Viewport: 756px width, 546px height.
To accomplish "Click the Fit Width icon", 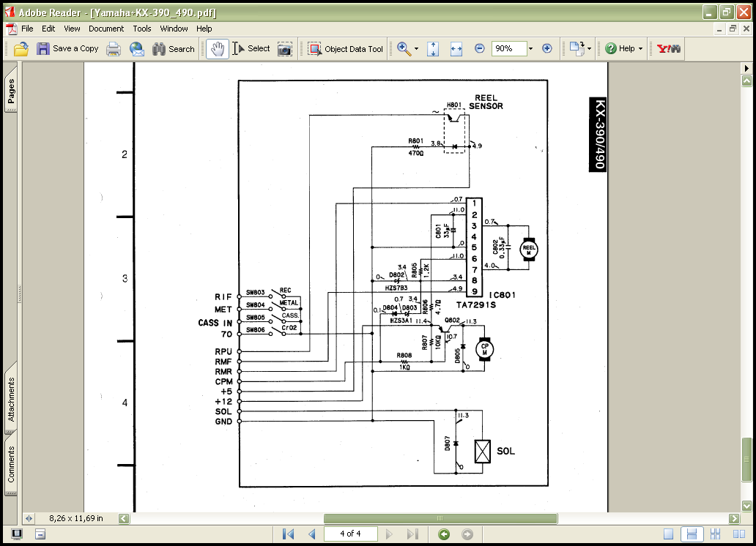I will [x=456, y=49].
